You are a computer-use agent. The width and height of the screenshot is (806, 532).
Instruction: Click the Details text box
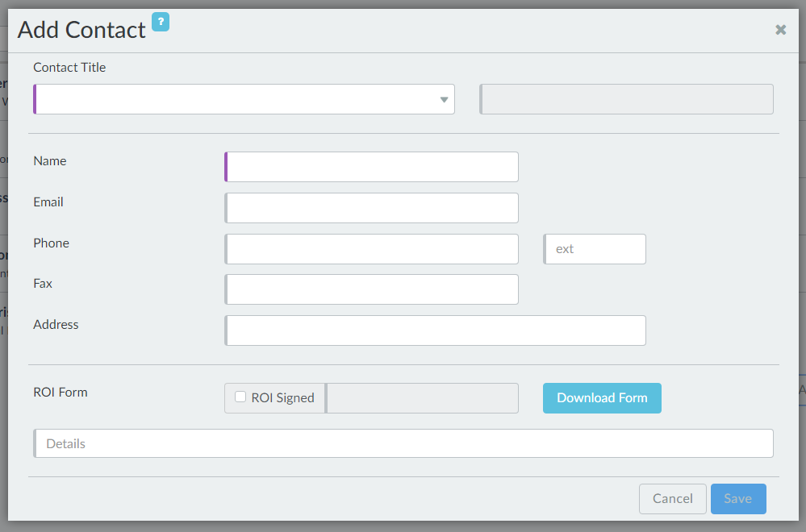point(403,443)
